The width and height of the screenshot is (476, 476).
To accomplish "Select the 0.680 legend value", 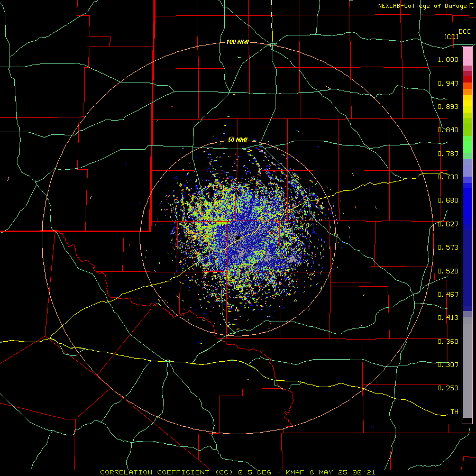I will click(448, 200).
